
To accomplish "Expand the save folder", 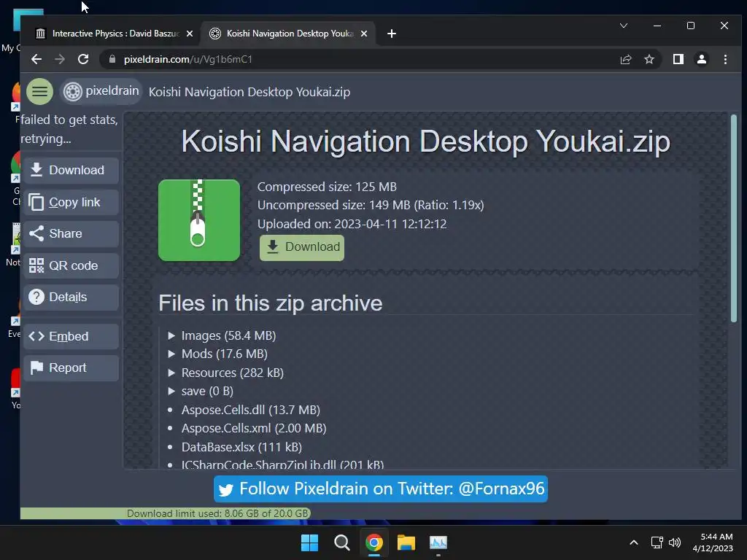I will (x=201, y=391).
